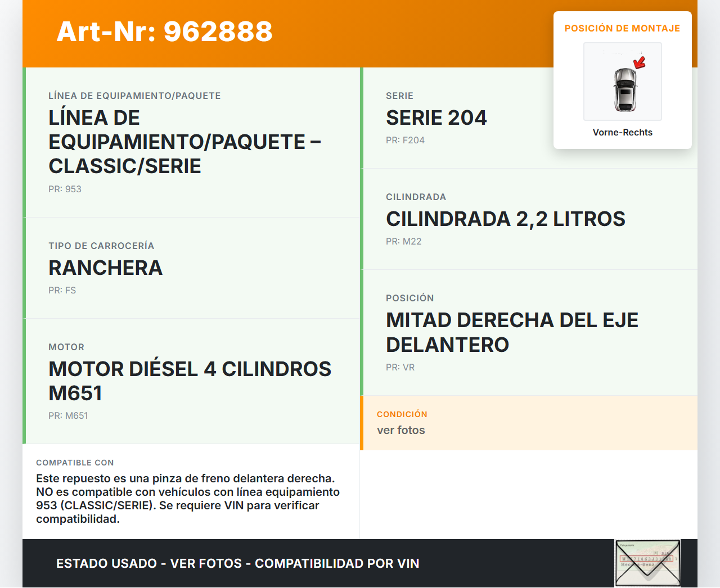Click the SERIE 204 value

(x=436, y=118)
